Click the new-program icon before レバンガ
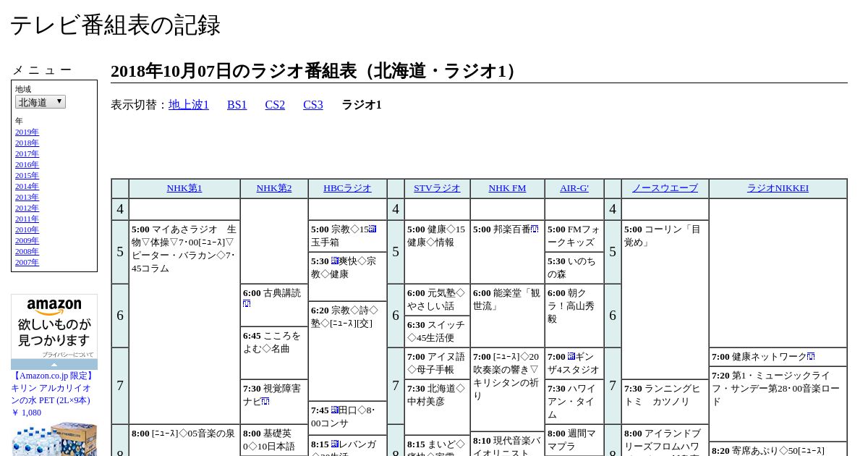Image resolution: width=868 pixels, height=456 pixels. click(335, 444)
